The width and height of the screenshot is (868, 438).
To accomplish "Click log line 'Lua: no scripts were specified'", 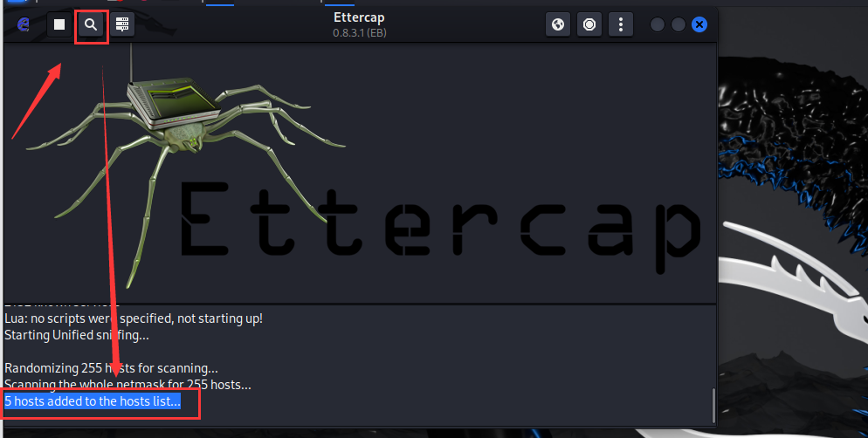I will tap(134, 318).
